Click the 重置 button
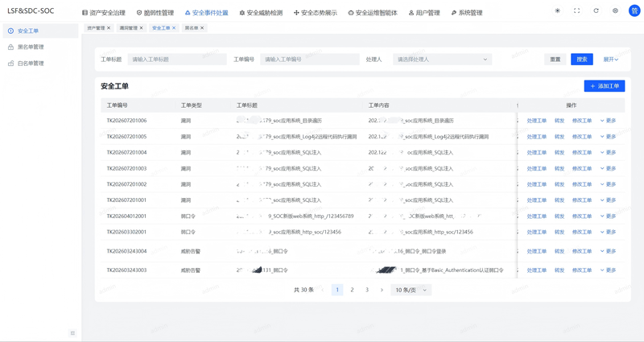 [555, 59]
